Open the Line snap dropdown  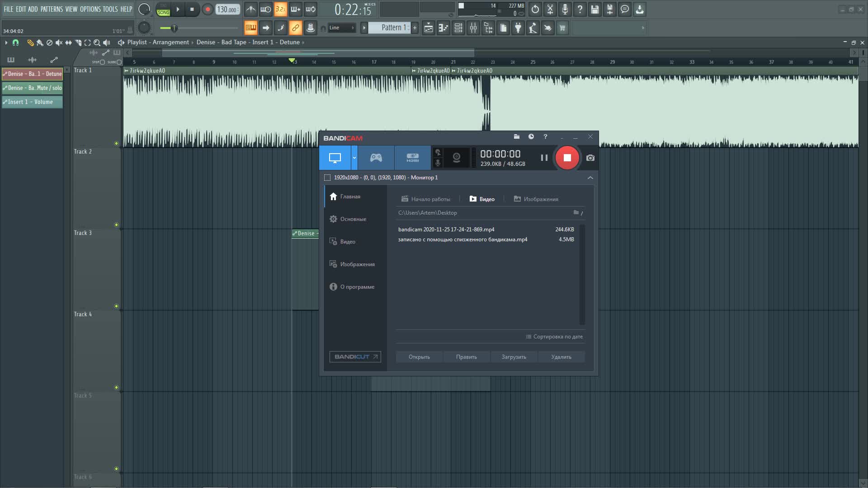tap(341, 28)
